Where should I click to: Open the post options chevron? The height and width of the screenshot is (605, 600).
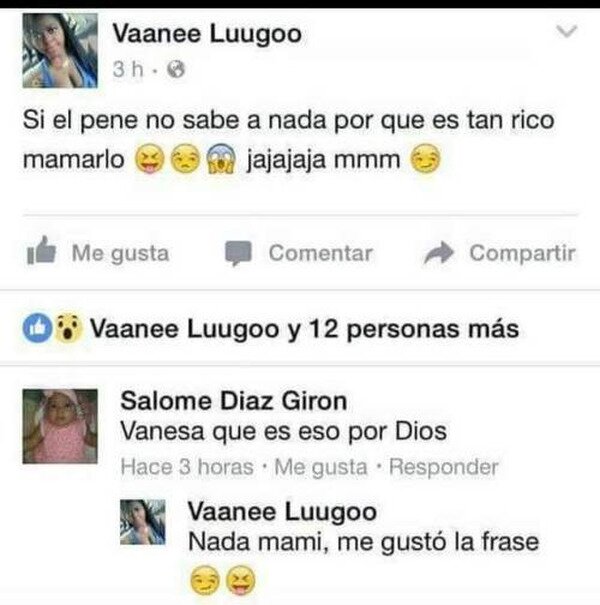(566, 31)
